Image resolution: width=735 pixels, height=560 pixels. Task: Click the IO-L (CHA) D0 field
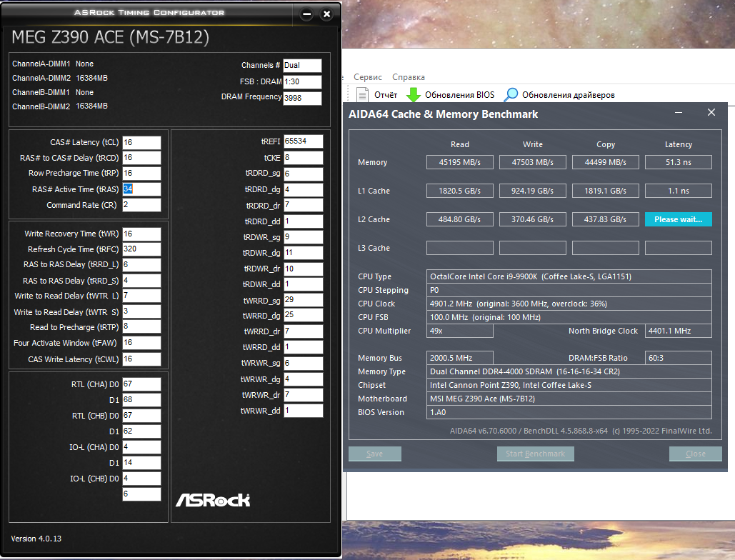tap(141, 447)
